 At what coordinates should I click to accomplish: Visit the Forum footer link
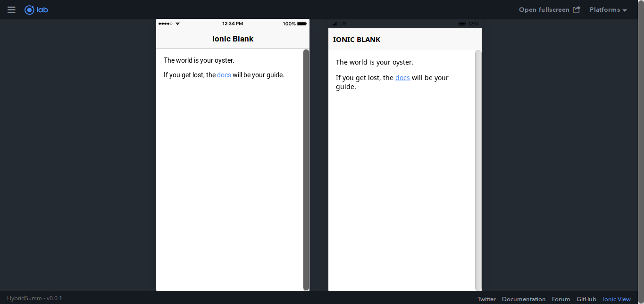click(x=561, y=299)
